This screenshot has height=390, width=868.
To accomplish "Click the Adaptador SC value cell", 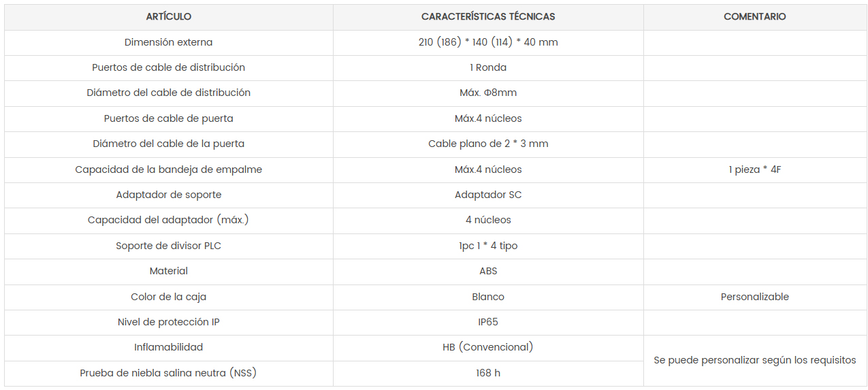I will (x=488, y=195).
